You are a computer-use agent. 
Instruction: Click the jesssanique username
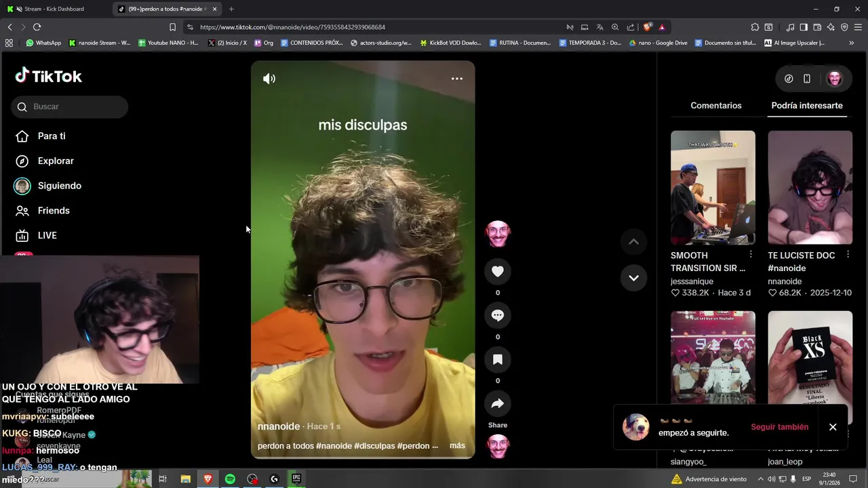pos(693,281)
